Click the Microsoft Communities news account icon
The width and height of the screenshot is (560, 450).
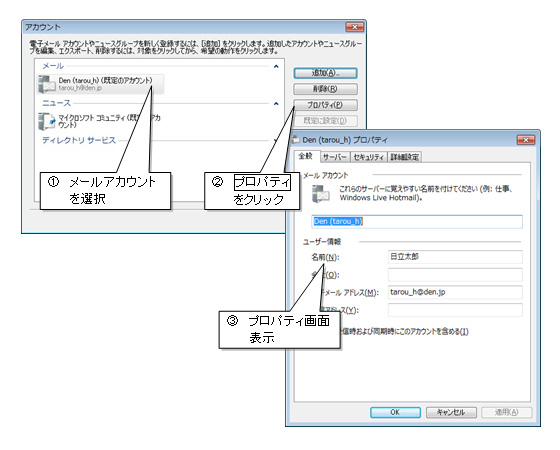(x=47, y=121)
